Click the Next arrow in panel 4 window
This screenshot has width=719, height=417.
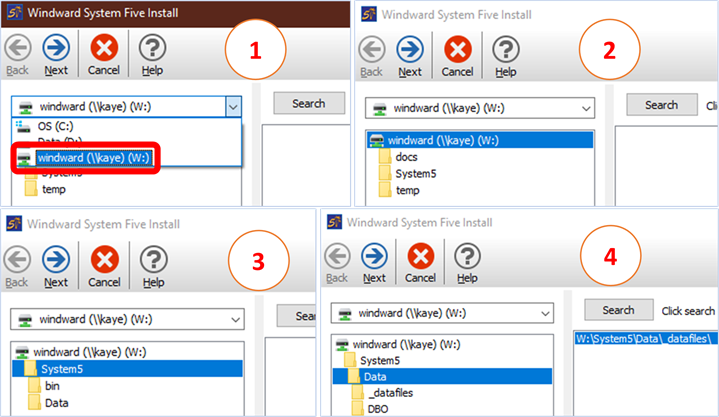click(374, 256)
